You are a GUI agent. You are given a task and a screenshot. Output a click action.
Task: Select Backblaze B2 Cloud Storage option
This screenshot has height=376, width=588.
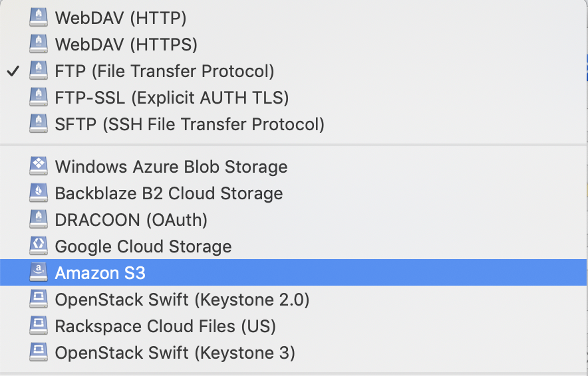(x=293, y=193)
